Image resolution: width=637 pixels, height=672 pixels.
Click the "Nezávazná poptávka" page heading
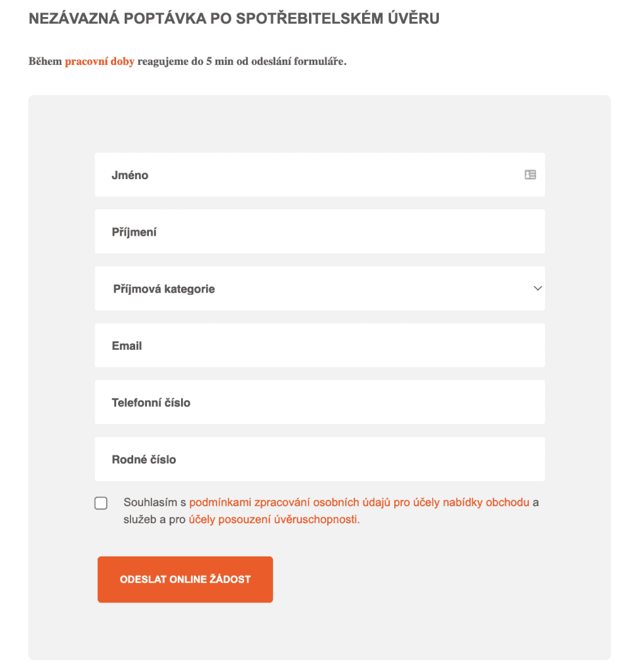234,19
